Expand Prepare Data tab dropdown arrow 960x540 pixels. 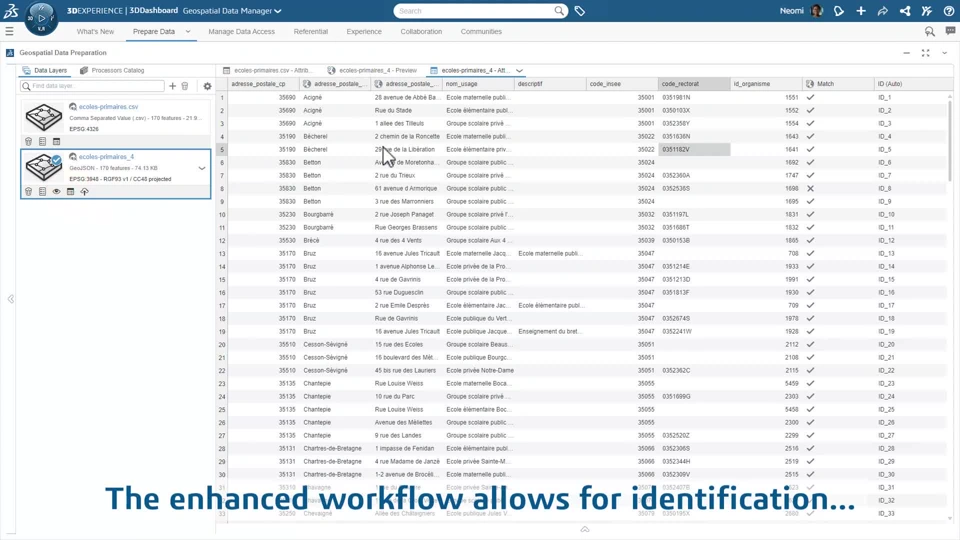pyautogui.click(x=188, y=31)
